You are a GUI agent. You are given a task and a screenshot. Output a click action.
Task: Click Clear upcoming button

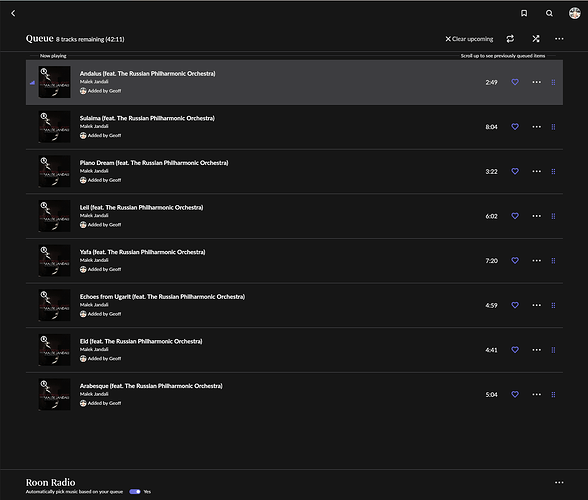coord(469,39)
